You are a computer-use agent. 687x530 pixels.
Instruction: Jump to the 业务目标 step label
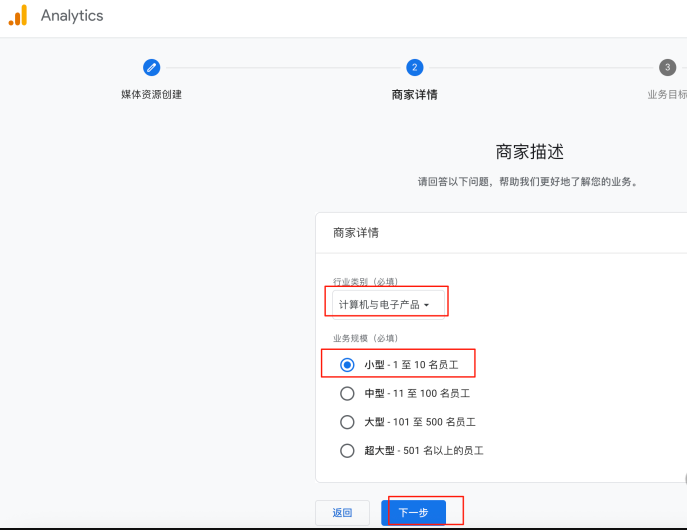(666, 95)
